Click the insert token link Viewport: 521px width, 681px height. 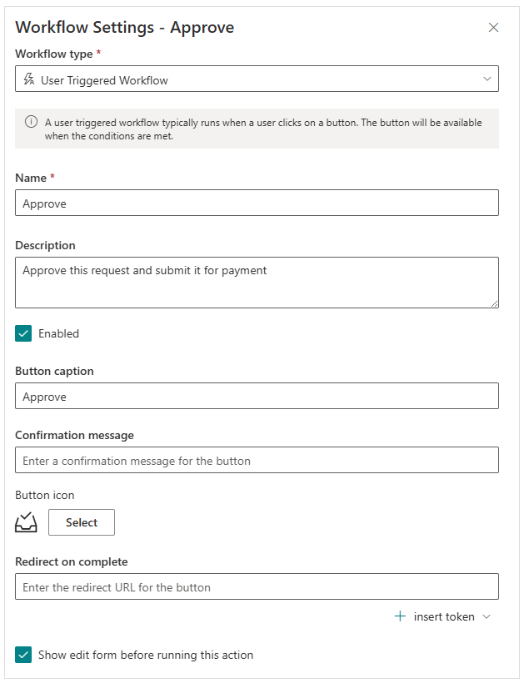(x=444, y=616)
